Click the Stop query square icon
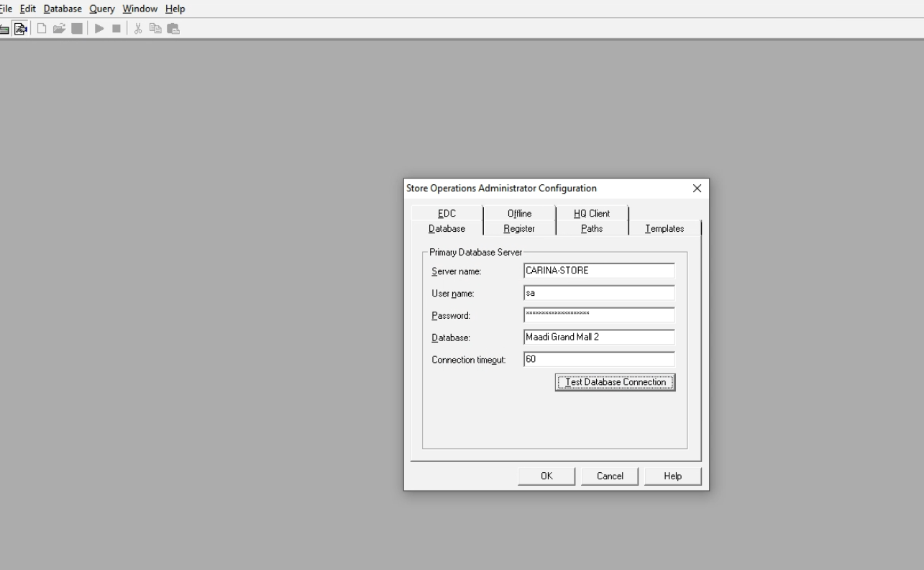This screenshot has width=924, height=570. tap(115, 29)
